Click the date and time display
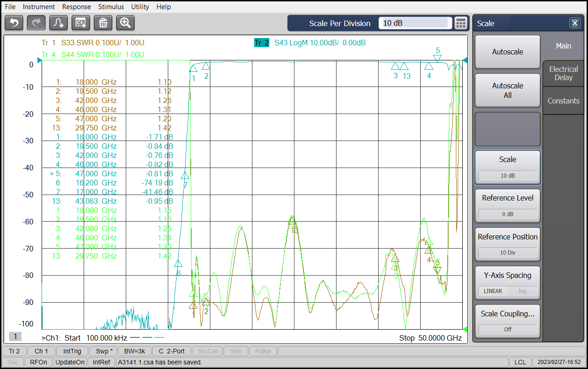 (x=558, y=362)
